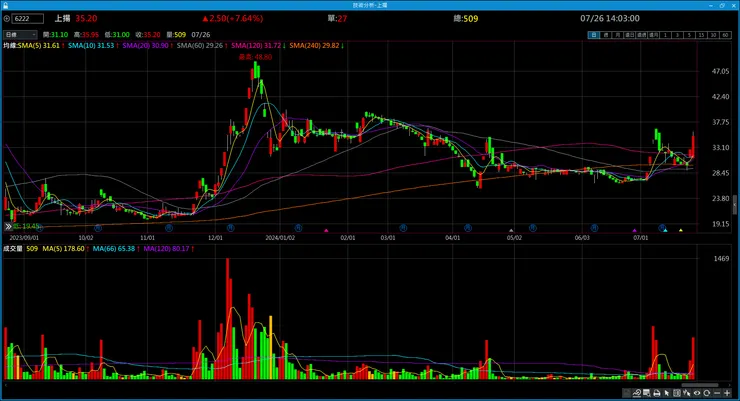This screenshot has width=740, height=401.
Task: Click the 47.05 price axis label
Action: pyautogui.click(x=720, y=71)
